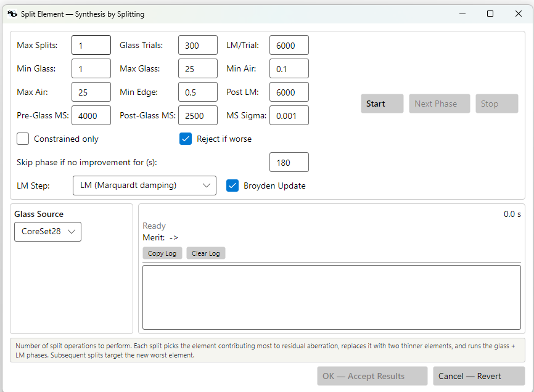Click inside the empty log text area
Screen dimensions: 534x392
332,298
